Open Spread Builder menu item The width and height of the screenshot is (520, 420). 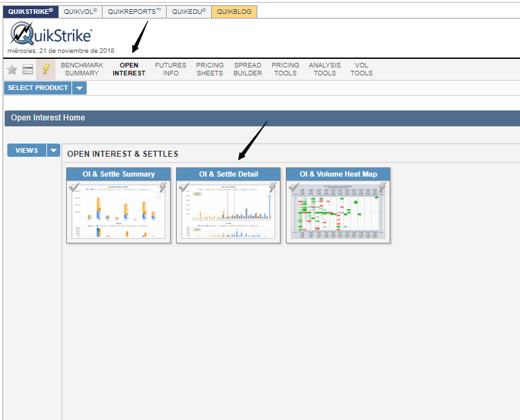(247, 69)
